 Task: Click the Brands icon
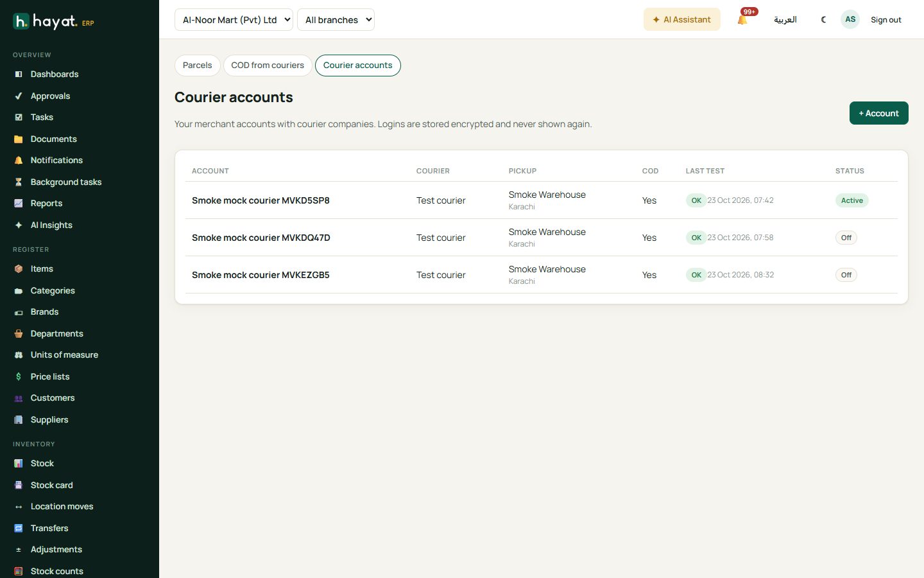19,312
